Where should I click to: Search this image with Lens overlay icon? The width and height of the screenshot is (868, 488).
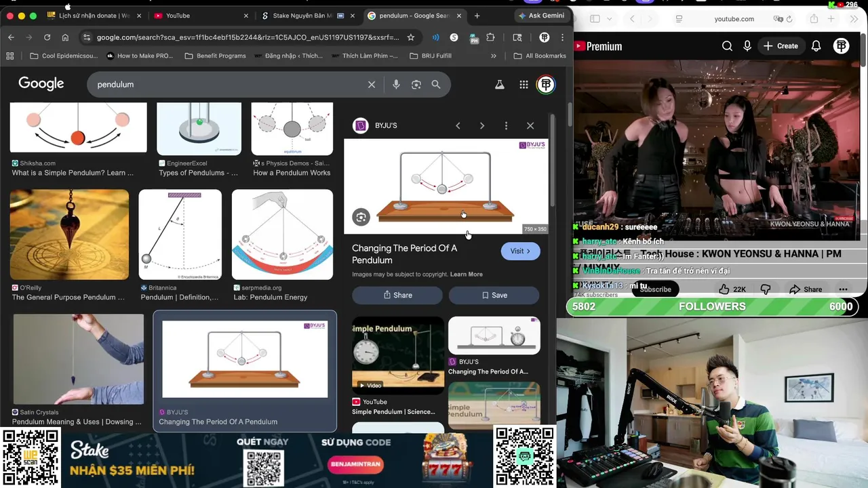(x=361, y=217)
